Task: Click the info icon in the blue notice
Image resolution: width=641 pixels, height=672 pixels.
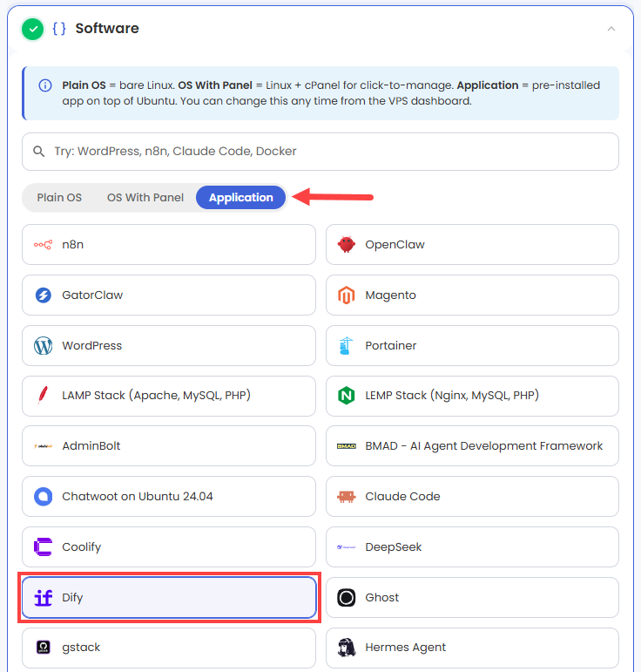Action: [x=45, y=85]
